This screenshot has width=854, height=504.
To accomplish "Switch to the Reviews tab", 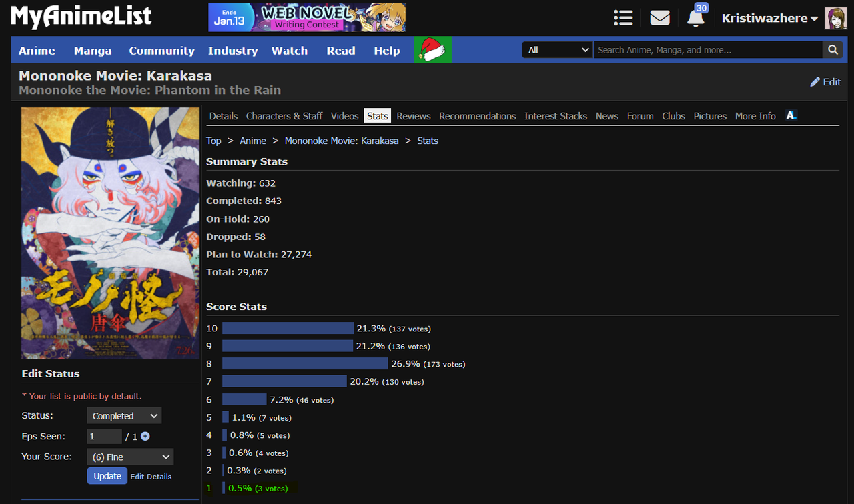I will [414, 116].
